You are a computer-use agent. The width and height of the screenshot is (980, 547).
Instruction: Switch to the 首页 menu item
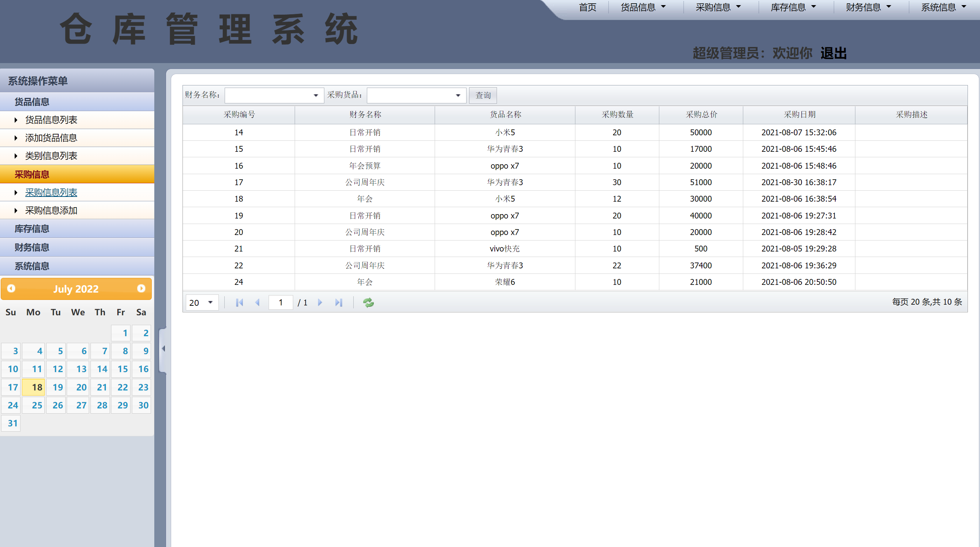(x=587, y=7)
